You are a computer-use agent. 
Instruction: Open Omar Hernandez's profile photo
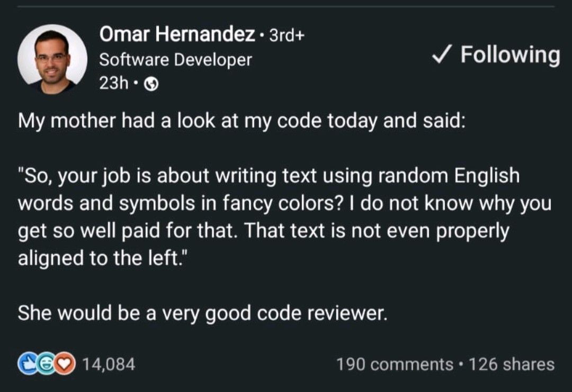click(x=52, y=59)
